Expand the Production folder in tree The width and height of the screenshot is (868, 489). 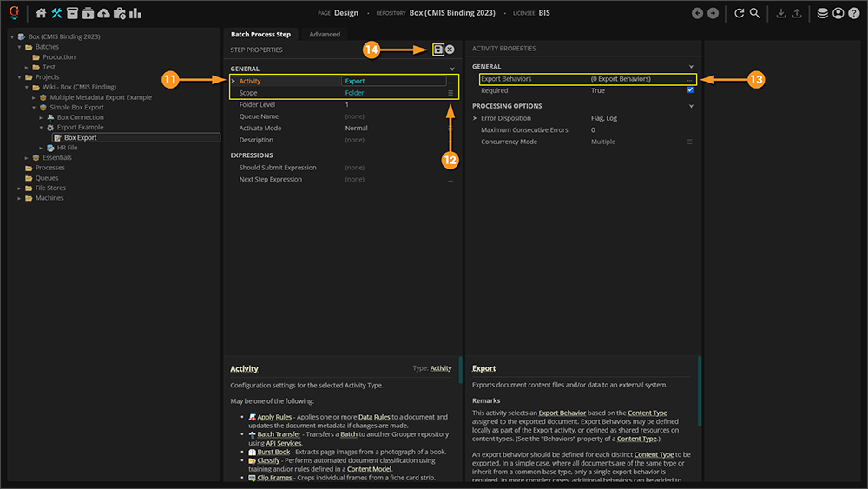point(59,57)
